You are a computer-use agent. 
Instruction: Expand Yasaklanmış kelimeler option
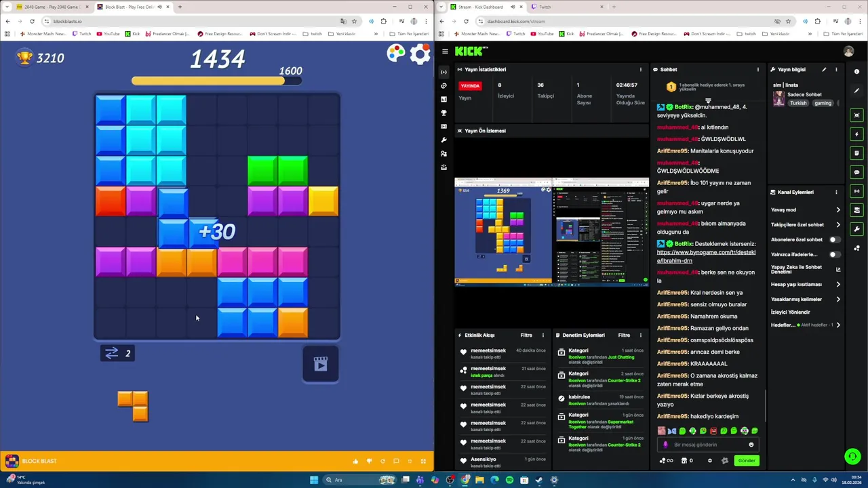pyautogui.click(x=806, y=299)
